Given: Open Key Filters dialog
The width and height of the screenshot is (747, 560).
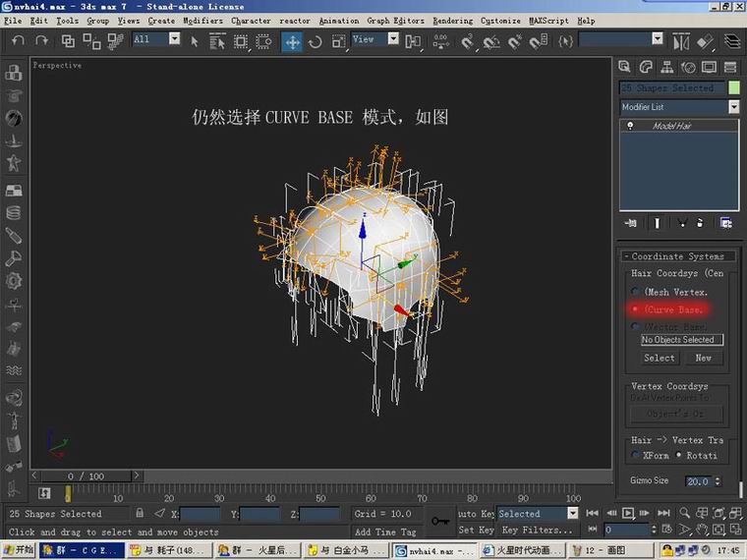Looking at the screenshot, I should (538, 530).
